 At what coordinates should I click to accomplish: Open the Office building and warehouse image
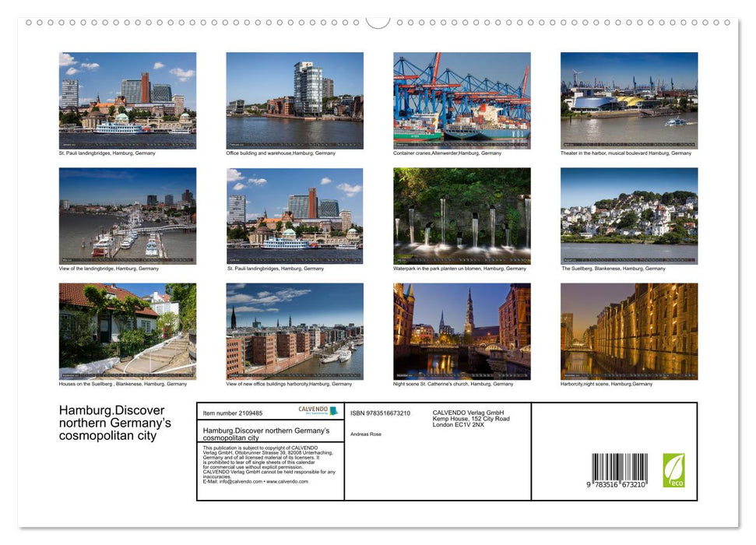click(294, 100)
